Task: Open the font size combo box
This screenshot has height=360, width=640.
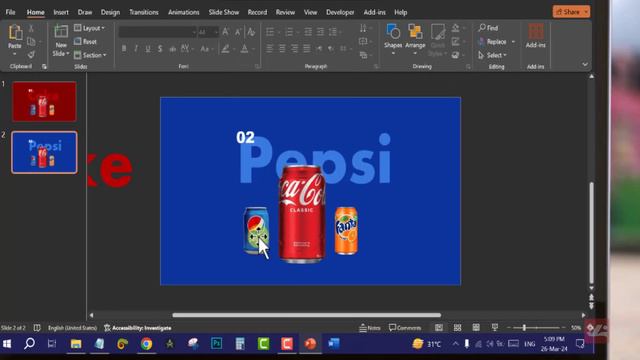Action: coord(209,32)
